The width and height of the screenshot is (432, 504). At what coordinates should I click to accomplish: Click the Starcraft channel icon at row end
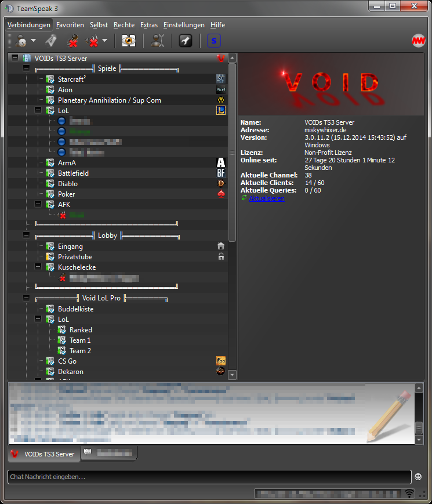pyautogui.click(x=221, y=79)
